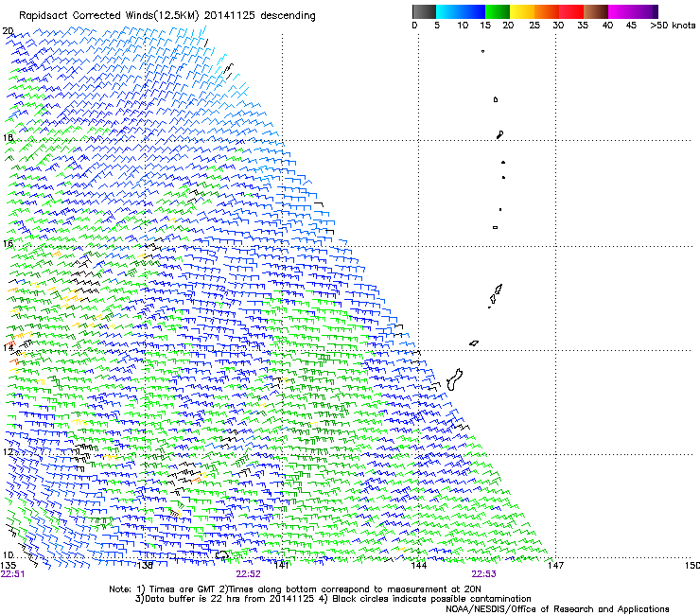This screenshot has width=700, height=615.
Task: Click the NOAA/NESDIS credit line
Action: pos(557,609)
